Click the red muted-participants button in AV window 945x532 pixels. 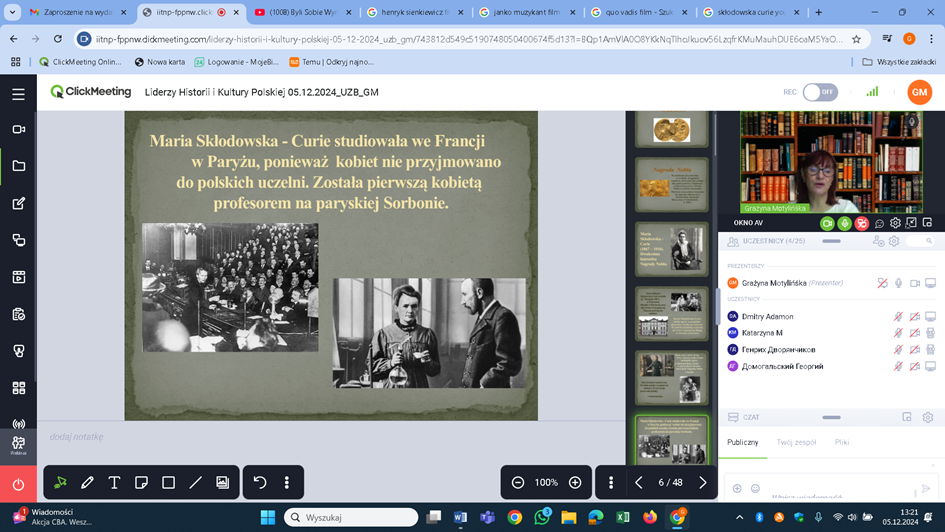(862, 224)
